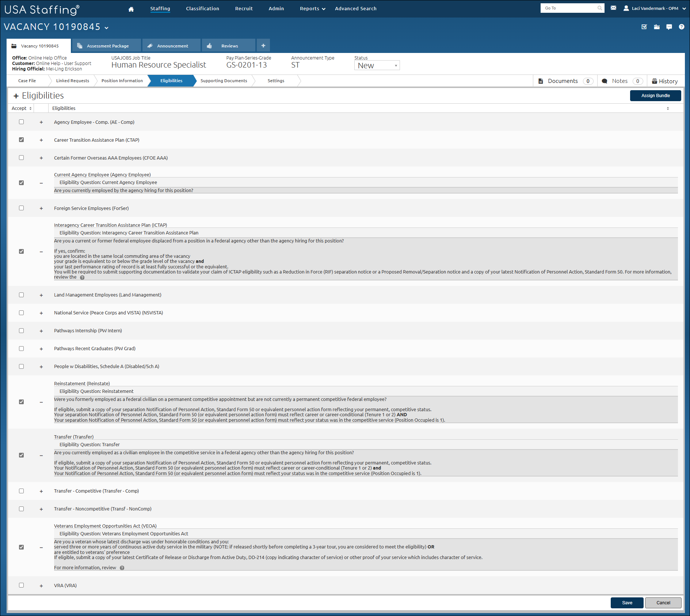
Task: Check Foreign Service Employees checkbox
Action: [22, 208]
